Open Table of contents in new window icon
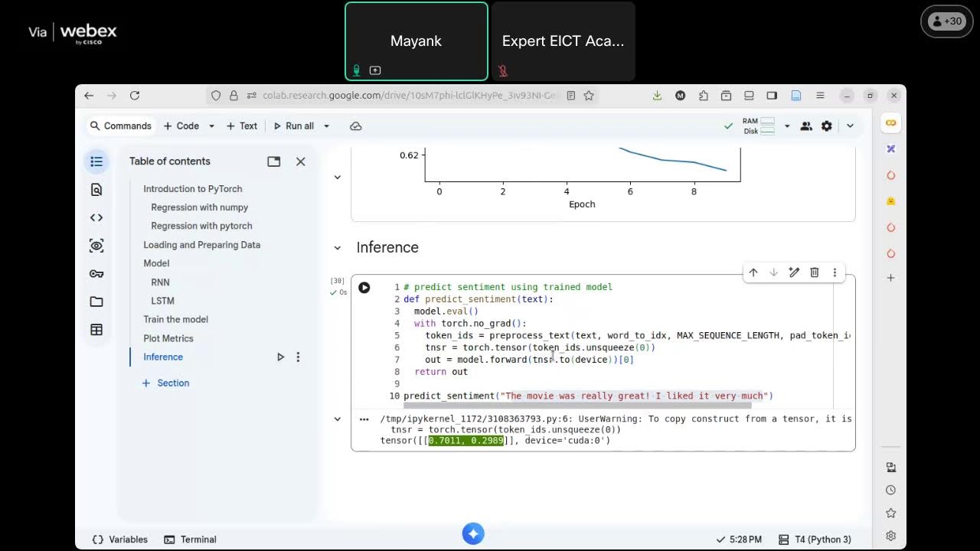The height and width of the screenshot is (551, 980). 273,161
